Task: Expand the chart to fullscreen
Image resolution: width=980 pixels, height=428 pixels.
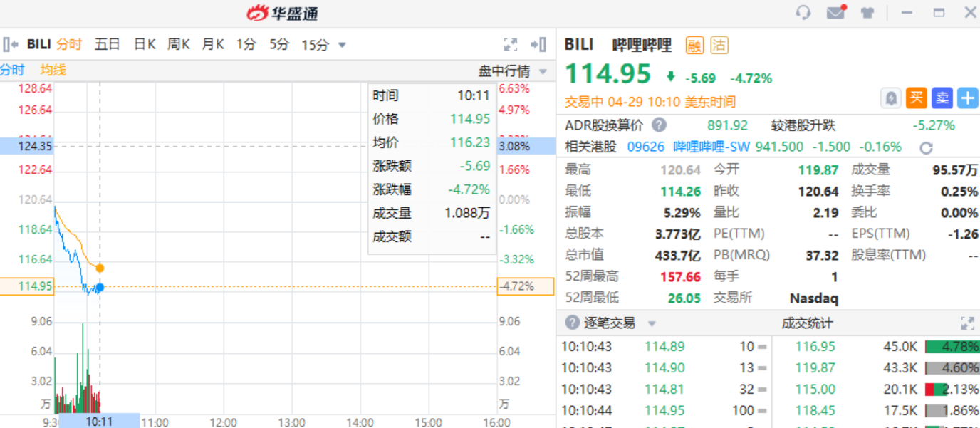Action: pos(511,44)
